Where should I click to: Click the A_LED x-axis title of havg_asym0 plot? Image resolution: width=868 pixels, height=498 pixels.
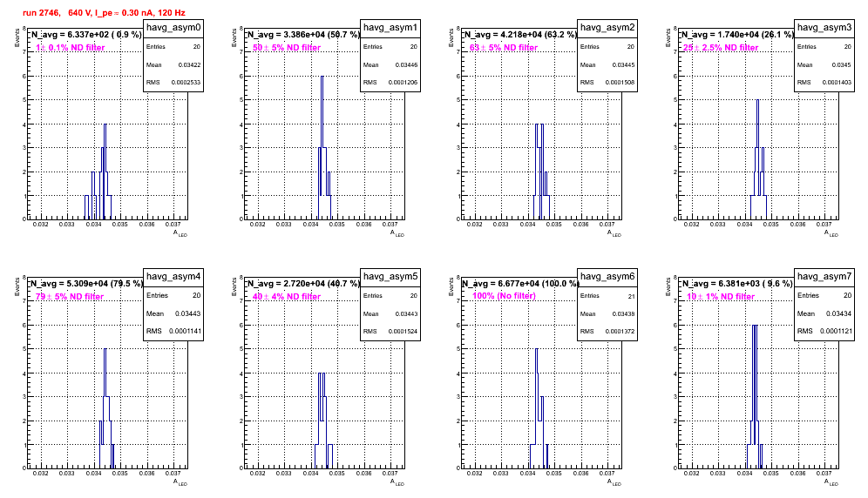click(180, 233)
